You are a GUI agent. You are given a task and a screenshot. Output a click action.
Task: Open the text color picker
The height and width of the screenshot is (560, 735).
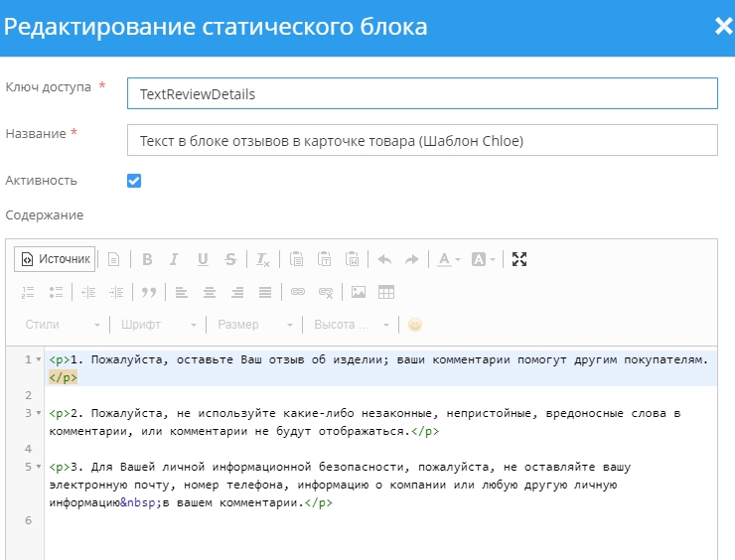(447, 259)
